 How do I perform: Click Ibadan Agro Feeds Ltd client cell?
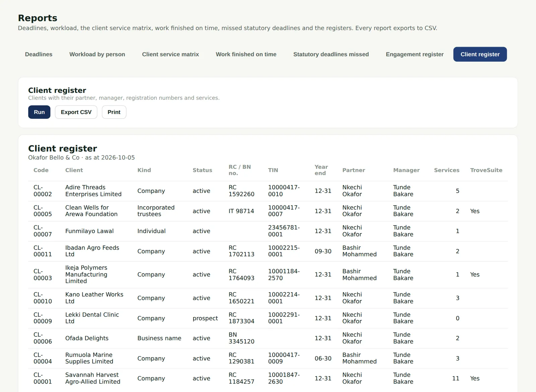point(92,251)
